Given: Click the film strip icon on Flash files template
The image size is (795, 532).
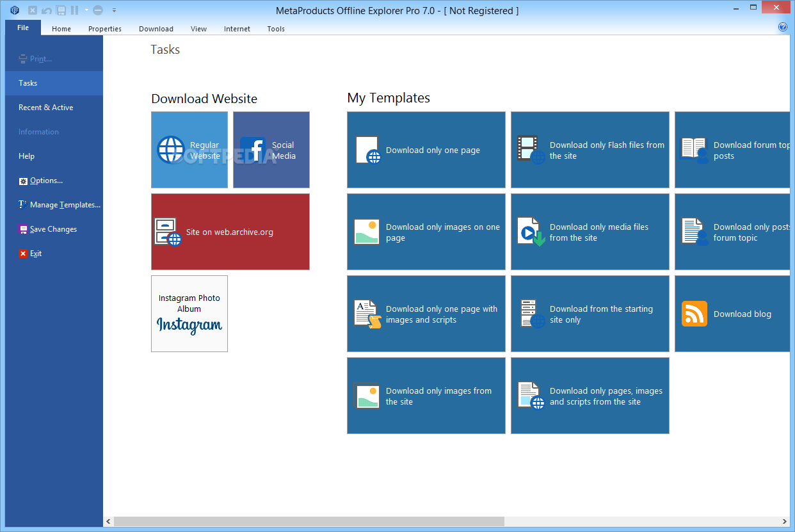Looking at the screenshot, I should click(532, 150).
